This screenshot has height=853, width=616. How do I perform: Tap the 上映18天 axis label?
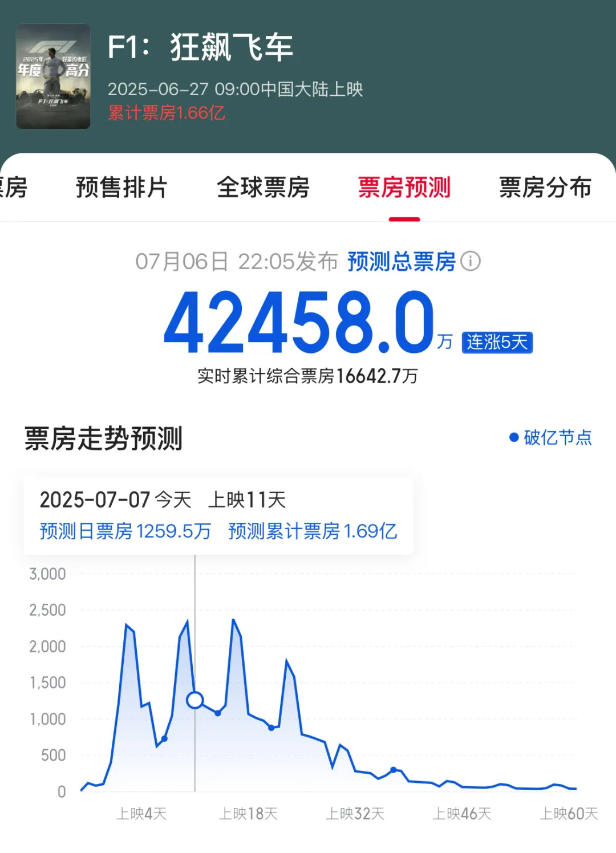click(x=248, y=814)
